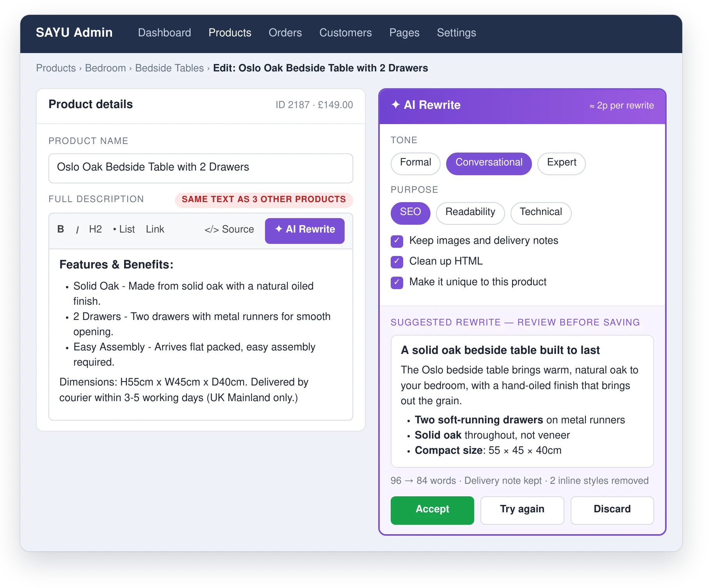Screen dimensions: 708x588
Task: Click the 'Same text as 3 other products' badge
Action: (x=264, y=200)
